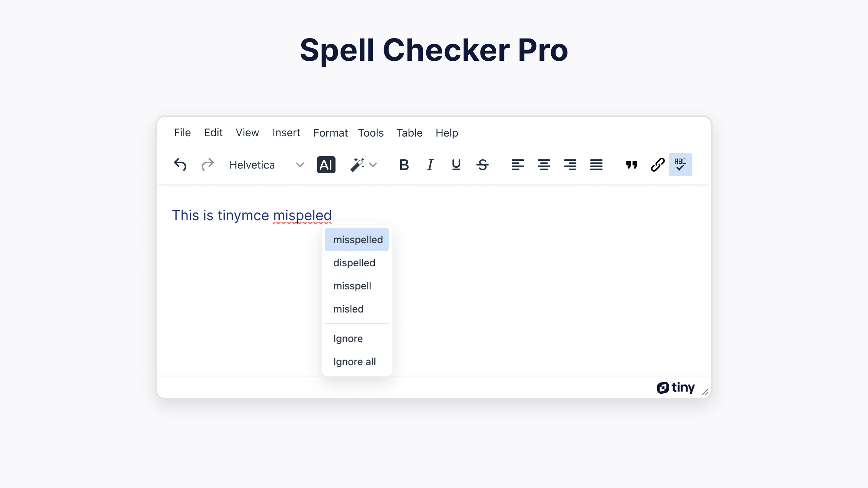Viewport: 868px width, 488px height.
Task: Expand the Helvetica font family dropdown
Action: coord(266,165)
